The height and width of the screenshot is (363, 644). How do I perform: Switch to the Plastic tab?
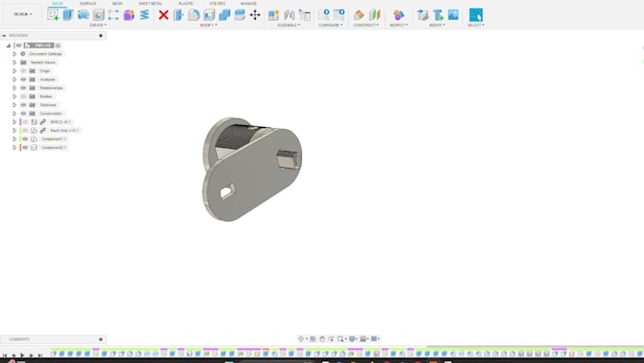(x=186, y=3)
